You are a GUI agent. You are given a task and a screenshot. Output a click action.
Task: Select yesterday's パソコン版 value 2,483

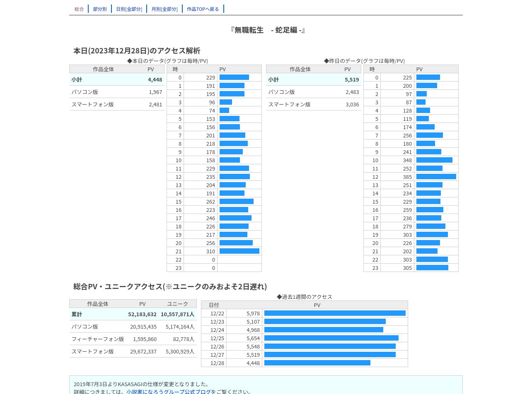point(352,92)
